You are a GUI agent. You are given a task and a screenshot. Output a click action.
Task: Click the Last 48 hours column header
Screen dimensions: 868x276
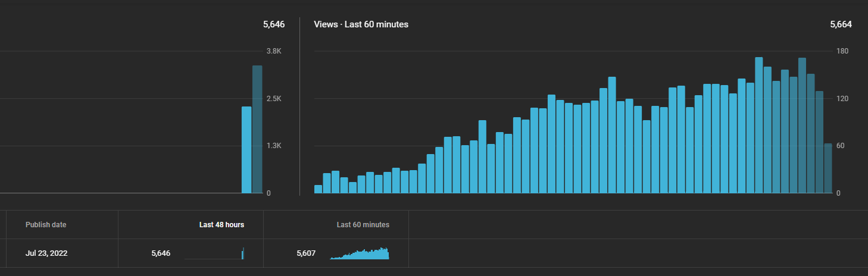click(x=221, y=225)
